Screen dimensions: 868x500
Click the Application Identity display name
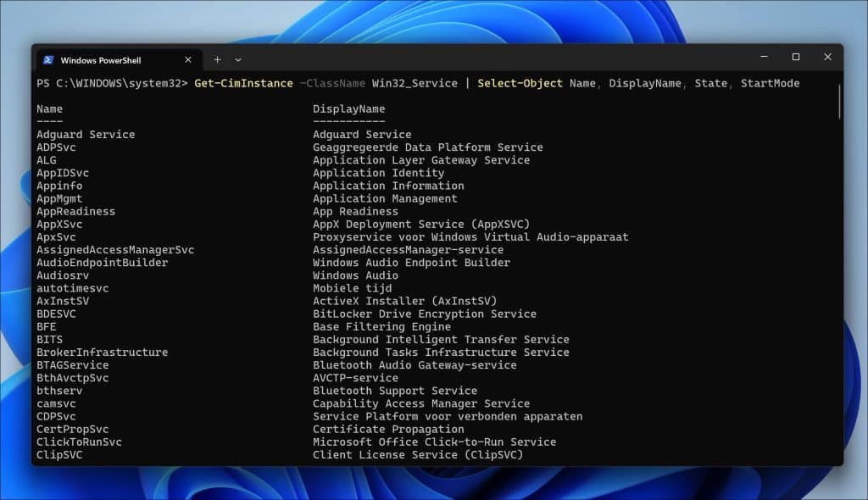378,173
